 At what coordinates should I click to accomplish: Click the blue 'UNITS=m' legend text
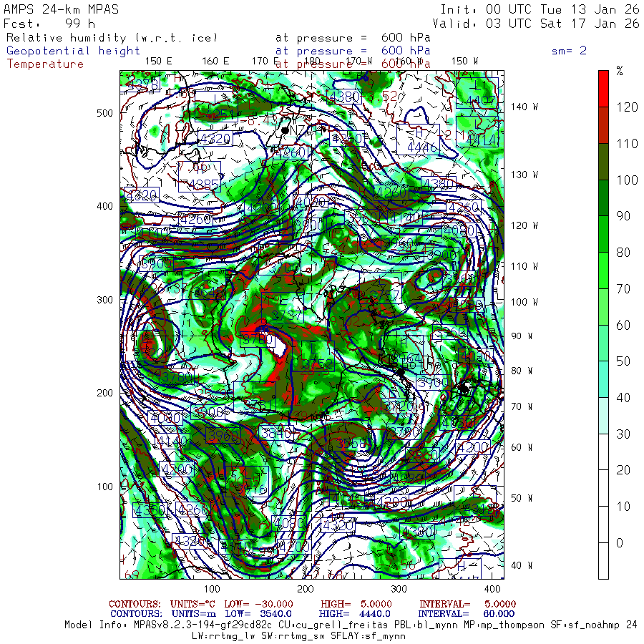point(193,614)
